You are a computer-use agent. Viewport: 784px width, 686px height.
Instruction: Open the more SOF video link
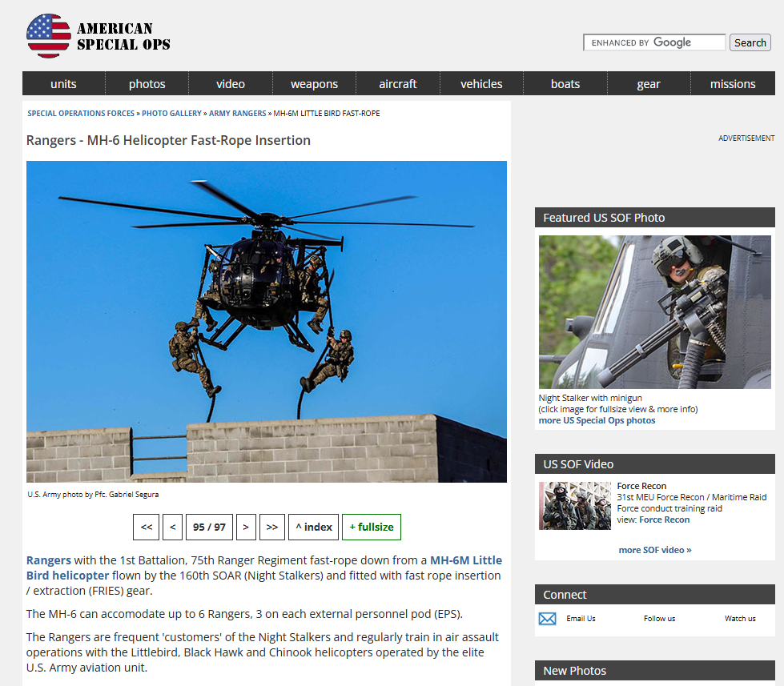(x=654, y=550)
